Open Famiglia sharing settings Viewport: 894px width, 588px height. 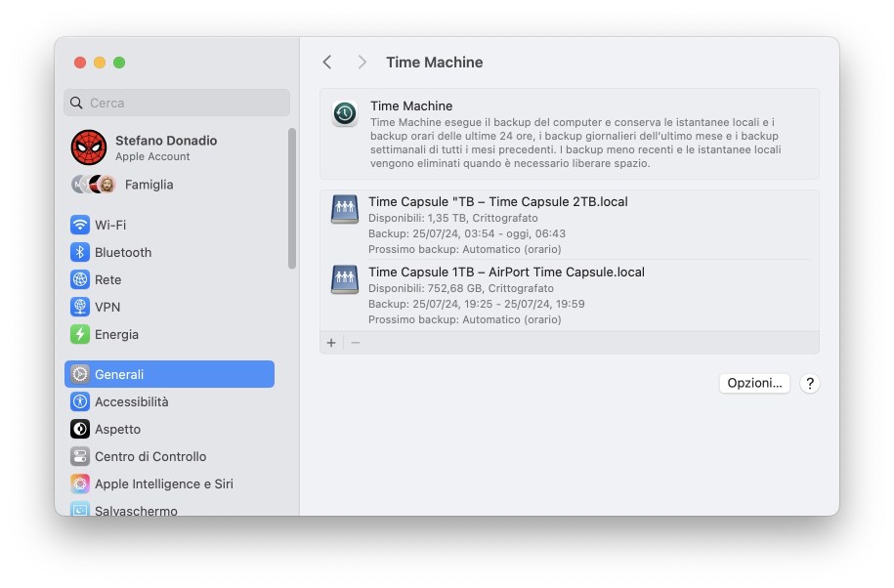pyautogui.click(x=169, y=184)
